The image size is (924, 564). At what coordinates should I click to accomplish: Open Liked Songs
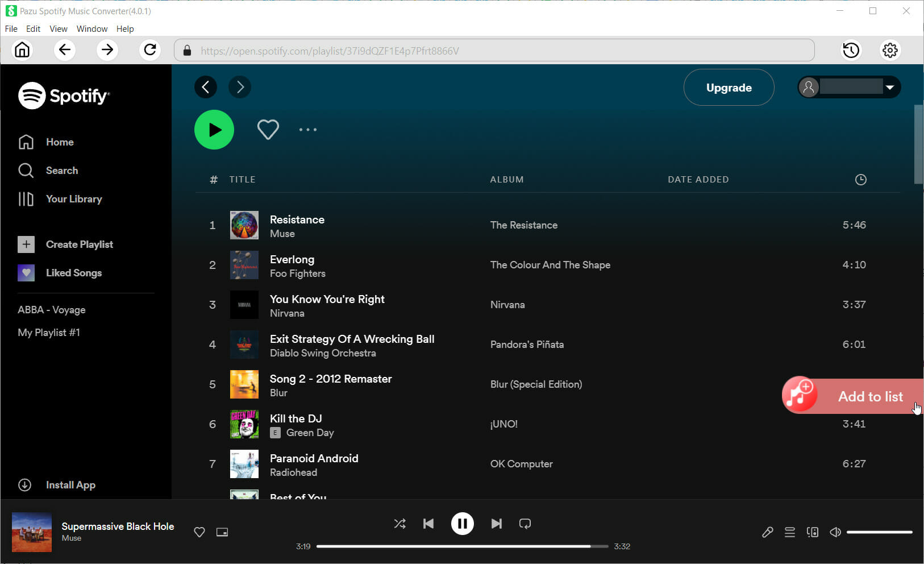tap(60, 273)
